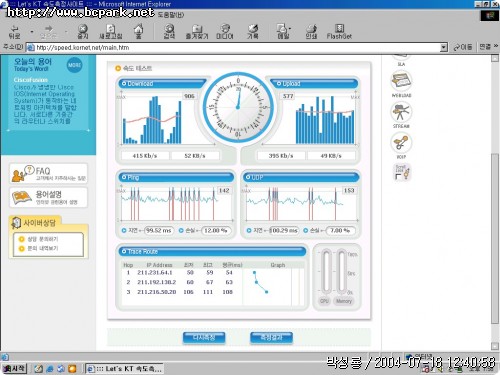500x375 pixels.
Task: Click the Let's KT taskbar window button
Action: [x=124, y=369]
